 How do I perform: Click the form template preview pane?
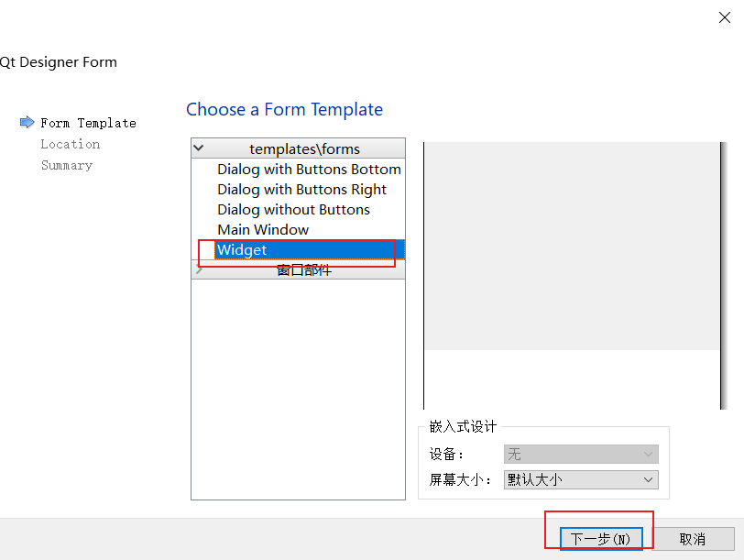pyautogui.click(x=571, y=245)
